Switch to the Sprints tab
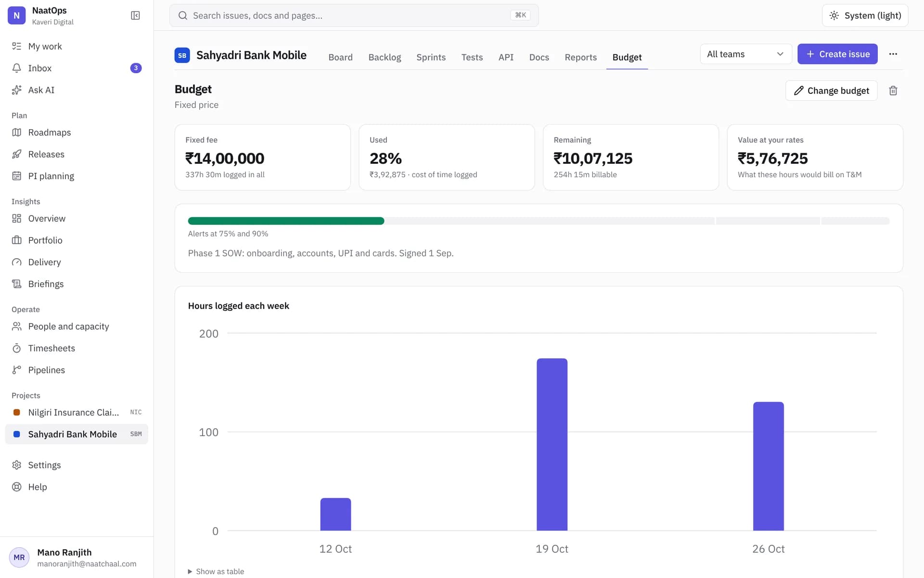This screenshot has height=578, width=924. [x=431, y=57]
